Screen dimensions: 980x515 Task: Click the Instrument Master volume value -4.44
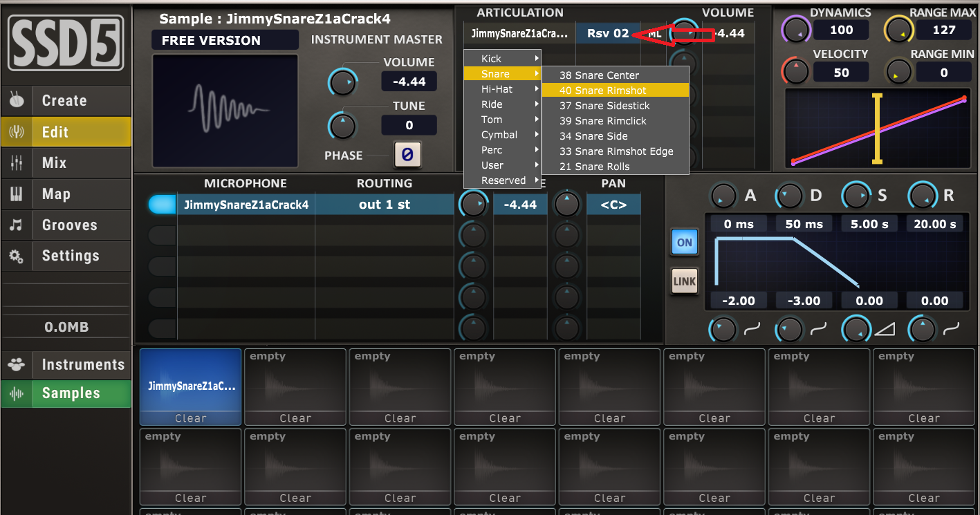[409, 82]
